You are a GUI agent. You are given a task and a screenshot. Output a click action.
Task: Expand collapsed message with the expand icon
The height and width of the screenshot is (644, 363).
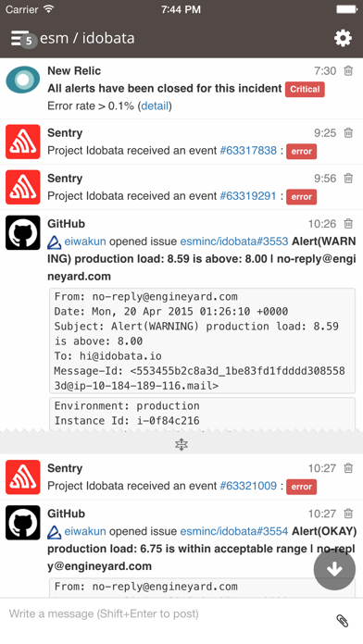[181, 444]
